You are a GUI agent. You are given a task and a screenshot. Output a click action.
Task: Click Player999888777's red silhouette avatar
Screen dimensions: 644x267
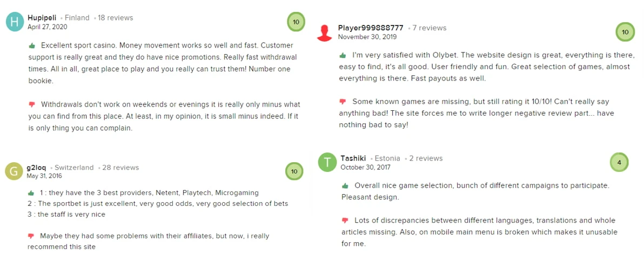pyautogui.click(x=324, y=32)
